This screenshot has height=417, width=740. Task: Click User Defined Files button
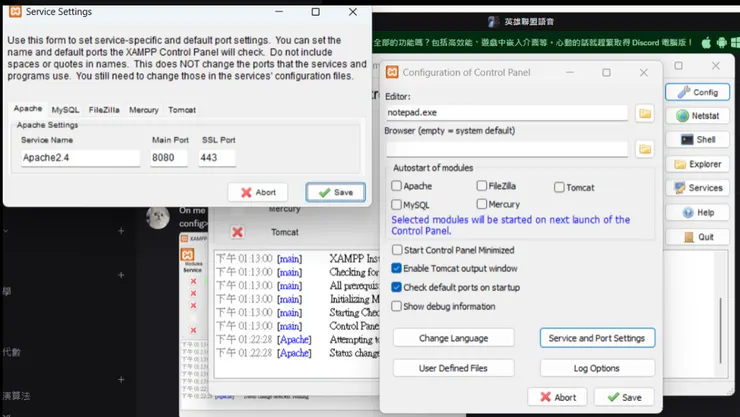454,368
